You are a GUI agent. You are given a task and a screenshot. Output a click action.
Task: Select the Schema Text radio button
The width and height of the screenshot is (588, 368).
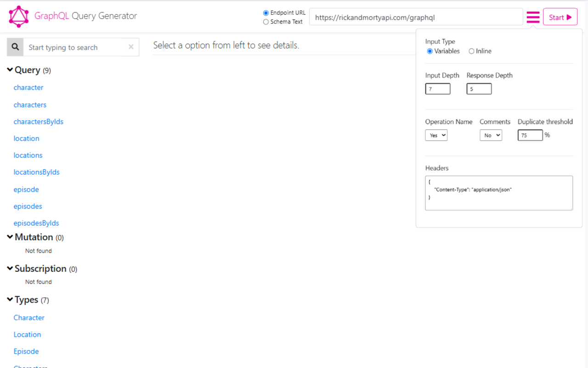click(266, 21)
